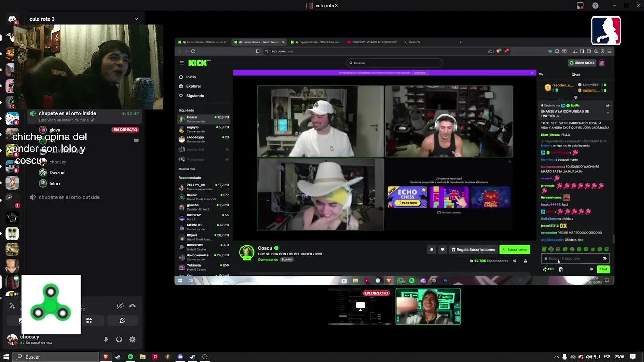Open chat settings gear in Kick

click(x=591, y=269)
